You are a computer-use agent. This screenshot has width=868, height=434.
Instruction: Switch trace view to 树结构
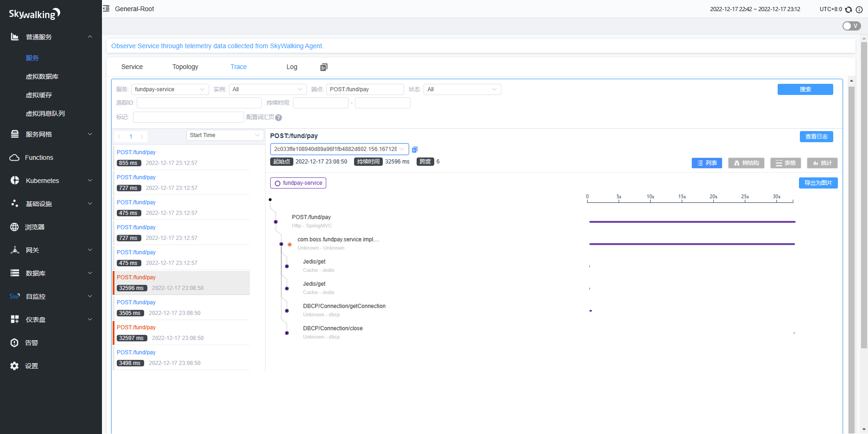pyautogui.click(x=746, y=163)
